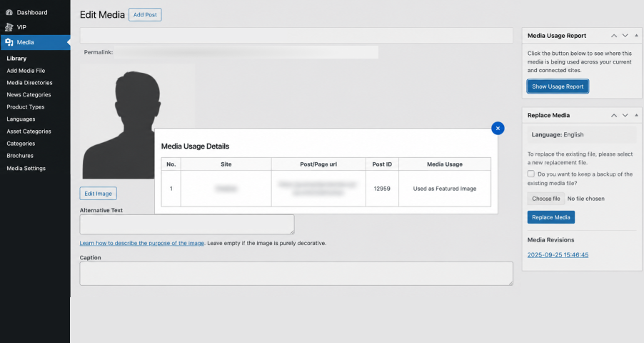
Task: Click the VIP sidebar icon
Action: pyautogui.click(x=9, y=27)
